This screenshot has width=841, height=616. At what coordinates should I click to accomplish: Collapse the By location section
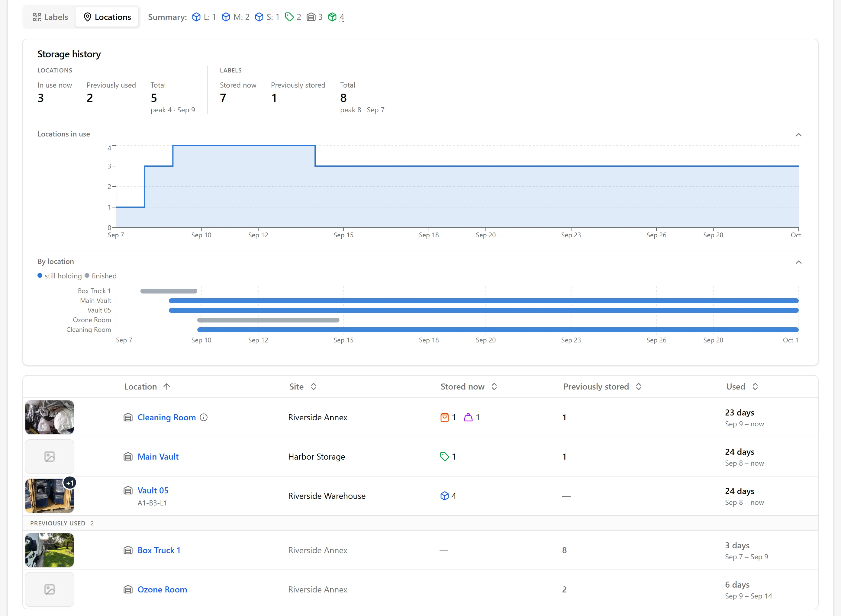pyautogui.click(x=798, y=262)
